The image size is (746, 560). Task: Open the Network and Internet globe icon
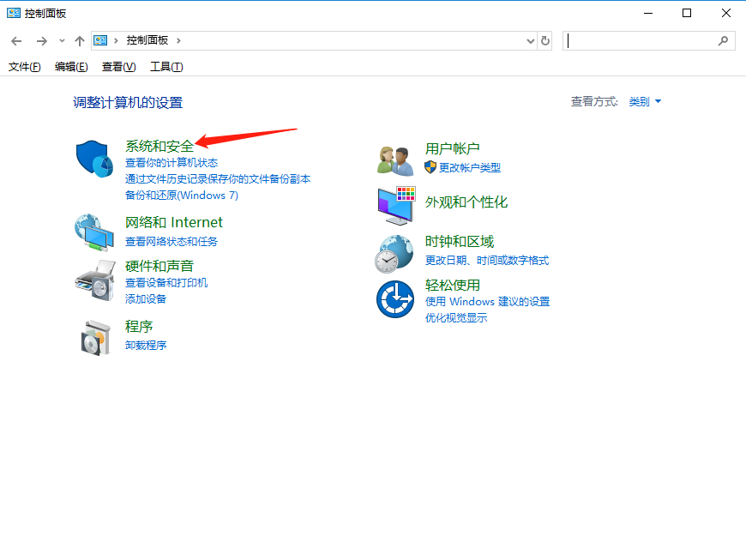point(94,232)
